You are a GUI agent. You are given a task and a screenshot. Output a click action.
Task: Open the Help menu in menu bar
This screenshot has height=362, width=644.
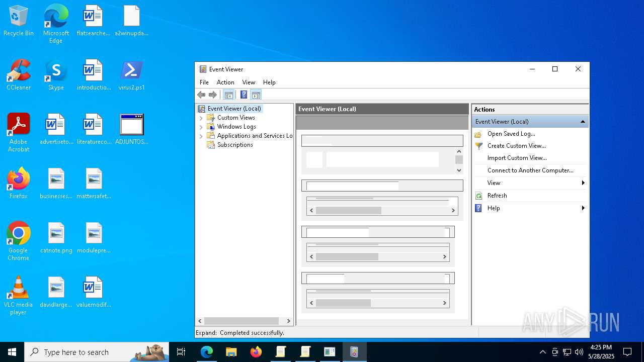point(269,82)
